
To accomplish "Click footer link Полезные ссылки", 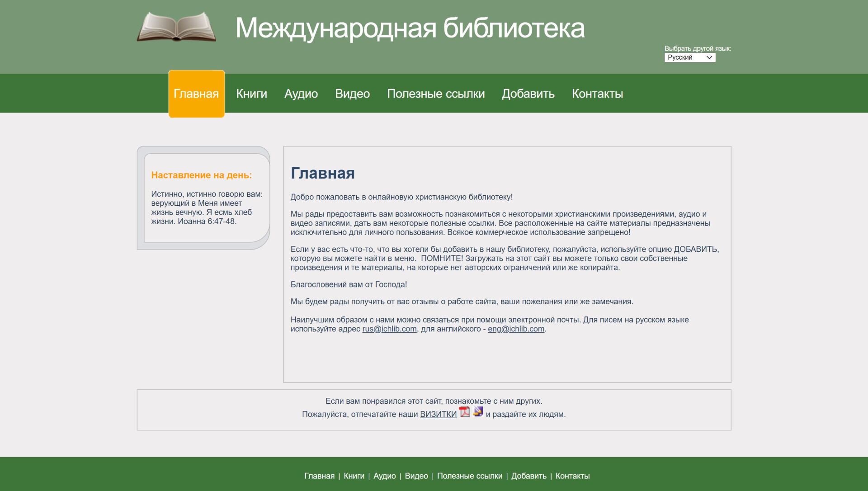I will [x=469, y=476].
